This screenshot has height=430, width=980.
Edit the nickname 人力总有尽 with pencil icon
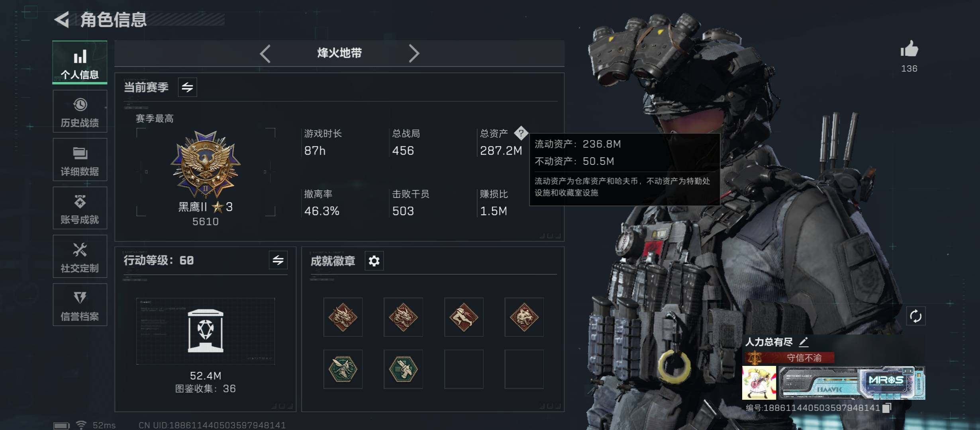coord(804,342)
